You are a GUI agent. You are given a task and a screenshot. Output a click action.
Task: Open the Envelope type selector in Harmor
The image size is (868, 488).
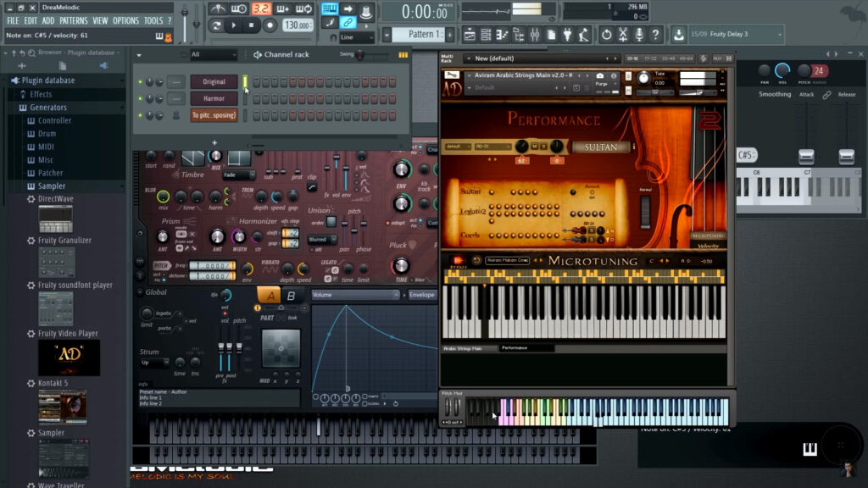pyautogui.click(x=422, y=295)
